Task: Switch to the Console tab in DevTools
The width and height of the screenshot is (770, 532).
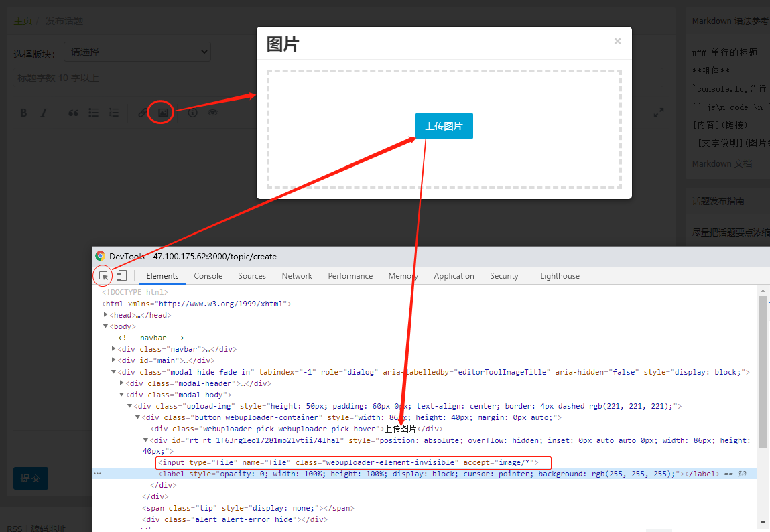Action: click(208, 276)
